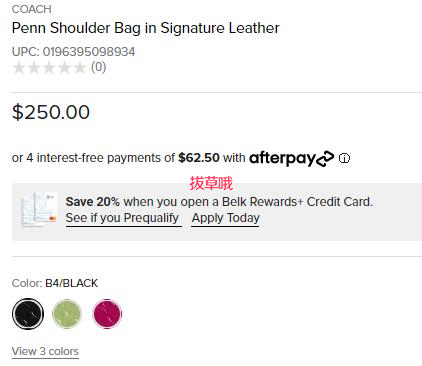
Task: Open the Belk Rewards card image
Action: 39,210
